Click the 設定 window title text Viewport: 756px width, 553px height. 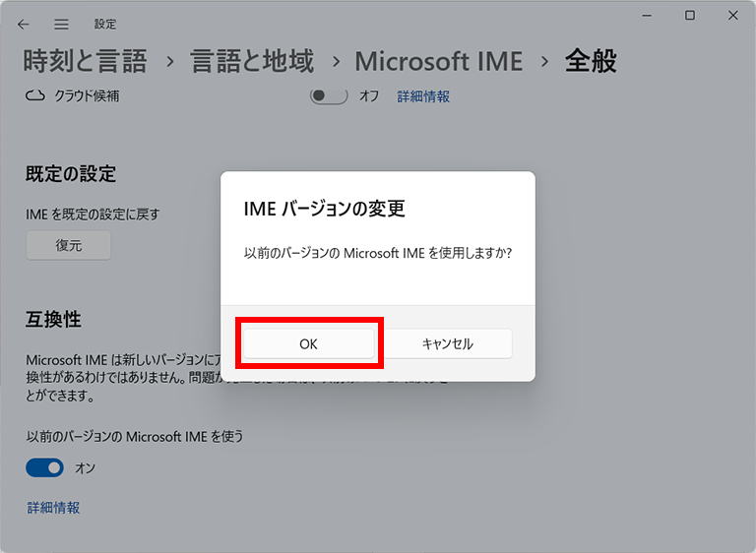pos(105,24)
